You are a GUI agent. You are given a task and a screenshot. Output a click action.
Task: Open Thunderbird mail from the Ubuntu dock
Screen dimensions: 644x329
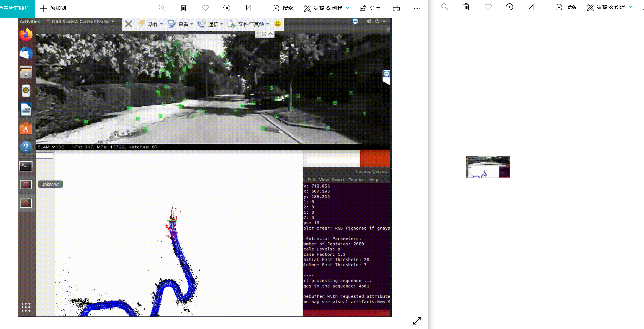pyautogui.click(x=26, y=54)
